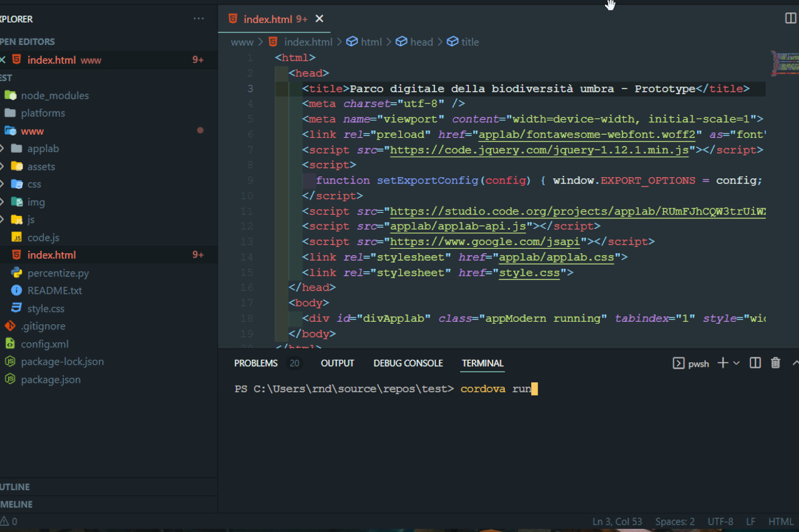
Task: Click the www breadcrumb
Action: click(x=242, y=42)
